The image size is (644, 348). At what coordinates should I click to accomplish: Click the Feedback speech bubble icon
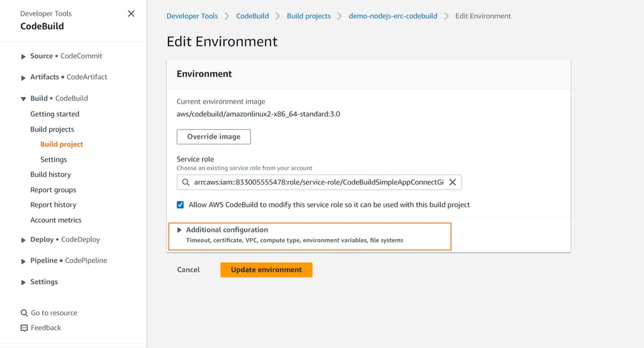25,328
